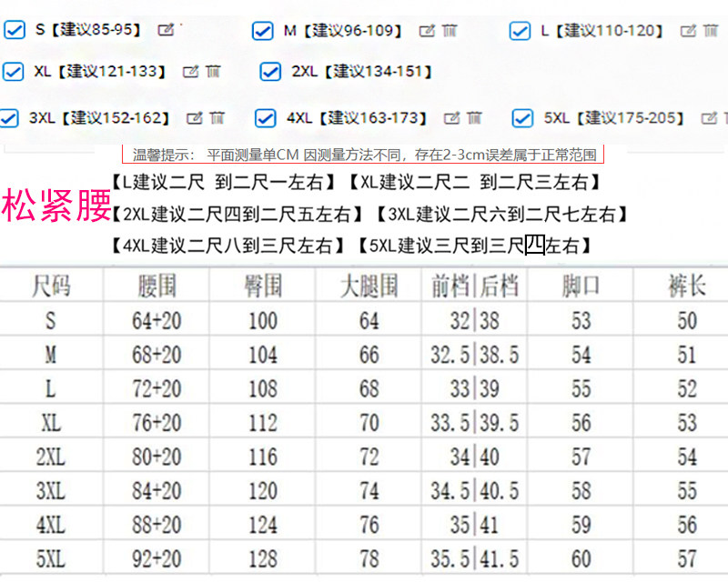728x582 pixels.
Task: Click the hip value 108
Action: [x=263, y=389]
